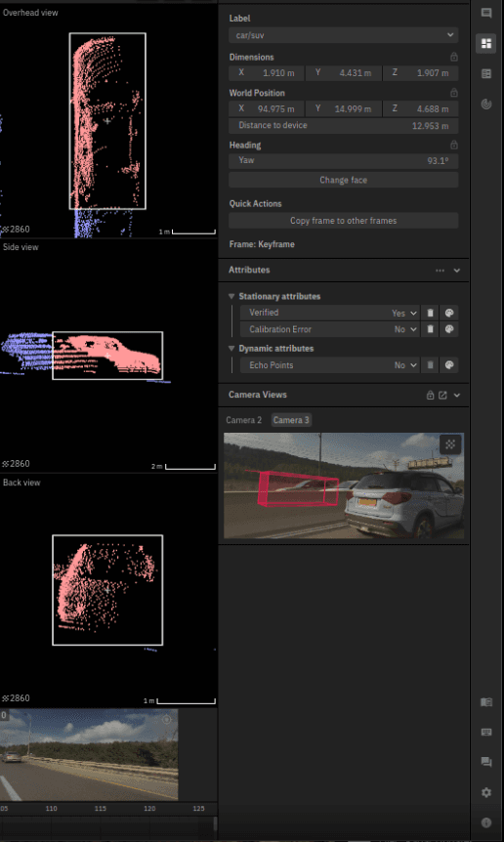This screenshot has height=842, width=504.
Task: Click the info icon in the sidebar
Action: (485, 822)
